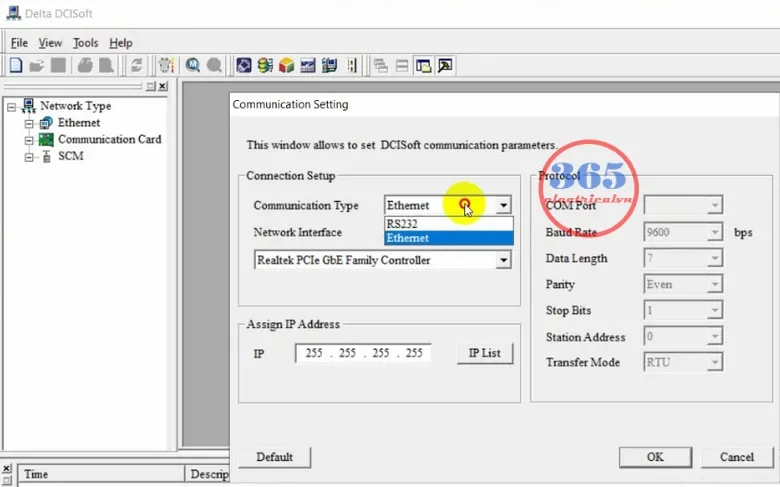This screenshot has height=487, width=780.
Task: Choose the highlighted Ethernet option in the list
Action: click(x=449, y=238)
